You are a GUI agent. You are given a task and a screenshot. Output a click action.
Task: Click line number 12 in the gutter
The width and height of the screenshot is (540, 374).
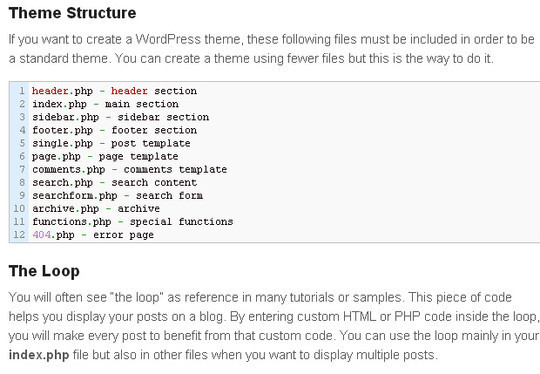pos(19,235)
